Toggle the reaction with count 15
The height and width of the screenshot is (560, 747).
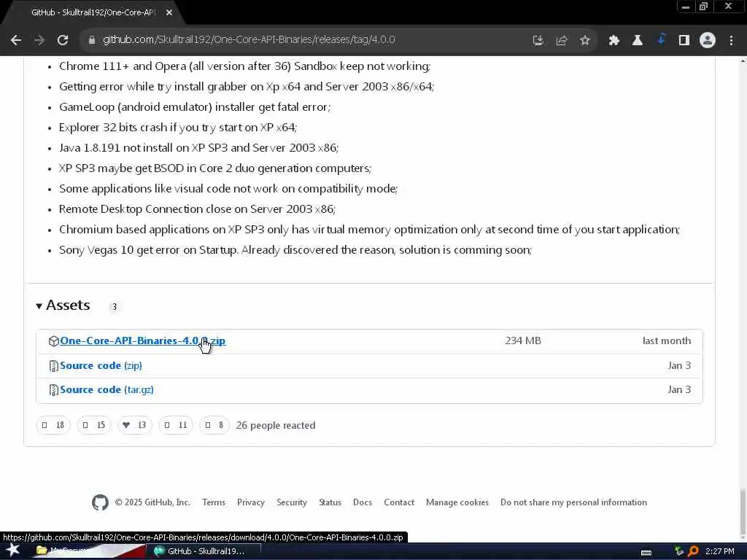(94, 425)
